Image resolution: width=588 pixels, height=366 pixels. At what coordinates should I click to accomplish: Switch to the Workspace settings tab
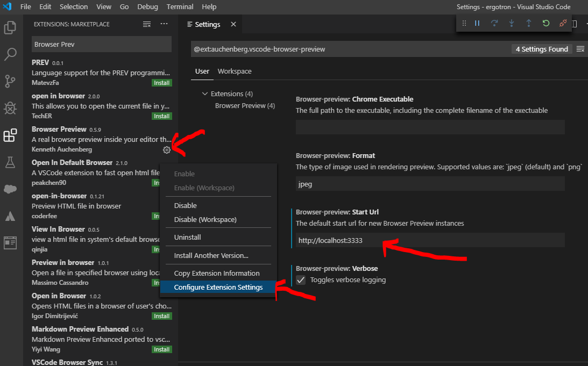pos(235,71)
